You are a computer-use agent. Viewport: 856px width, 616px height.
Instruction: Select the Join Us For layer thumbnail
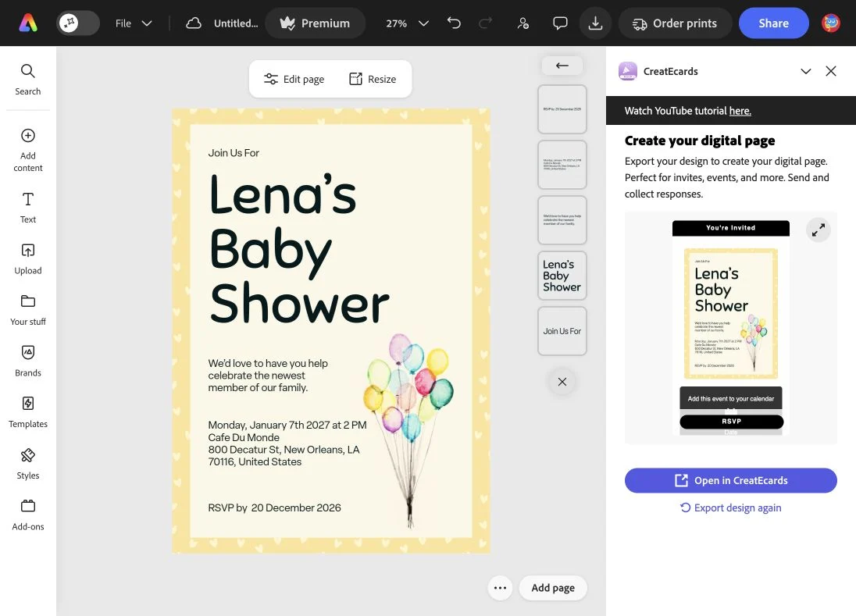point(562,331)
